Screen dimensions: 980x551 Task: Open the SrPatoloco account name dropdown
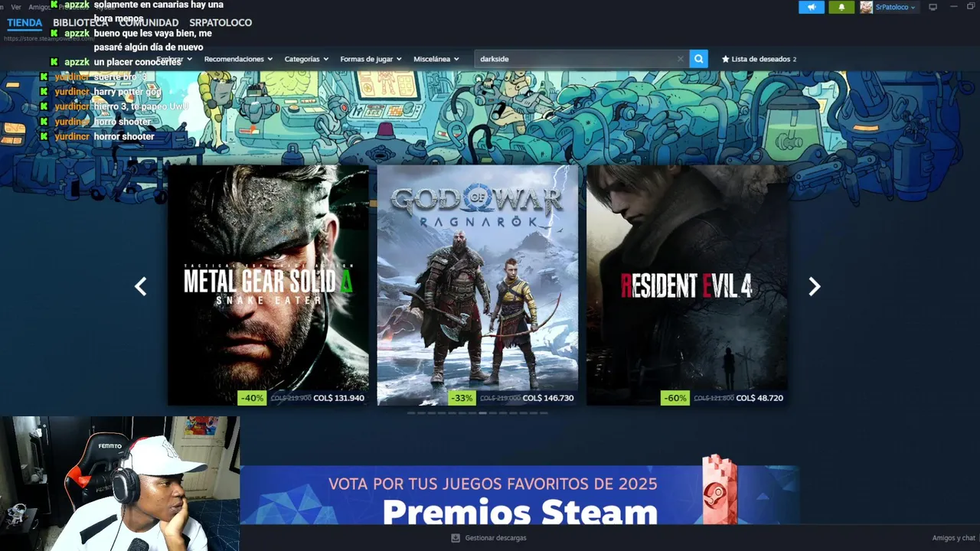coord(895,7)
